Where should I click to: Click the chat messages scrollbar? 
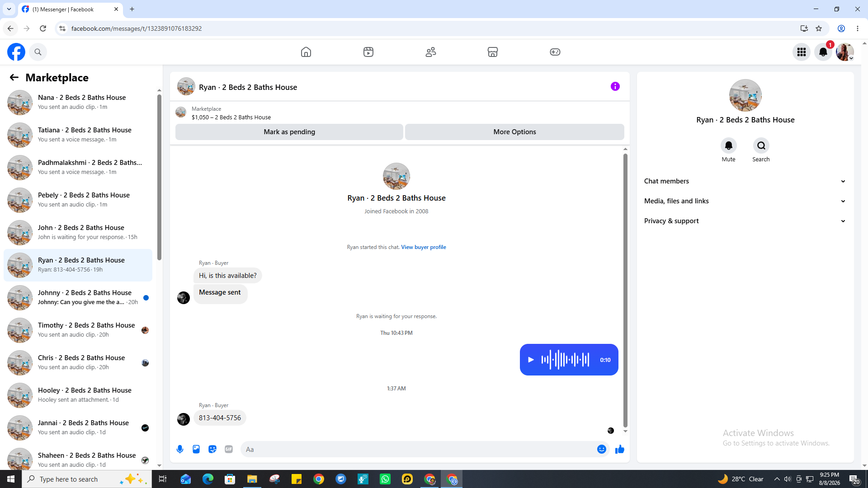pos(625,290)
